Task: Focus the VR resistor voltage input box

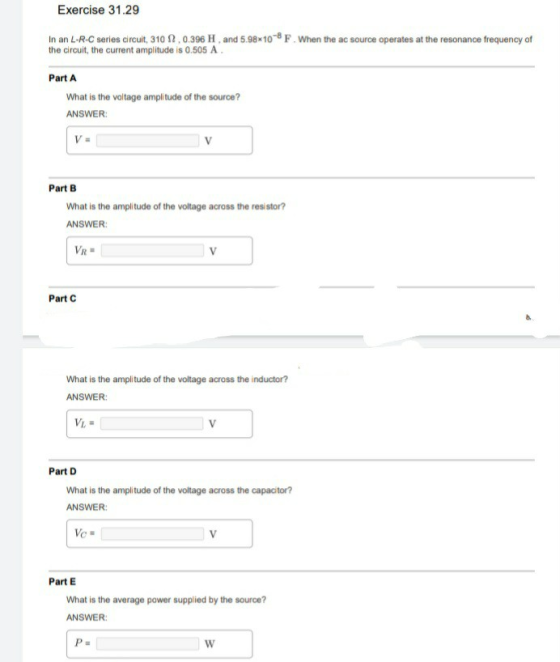Action: (152, 250)
